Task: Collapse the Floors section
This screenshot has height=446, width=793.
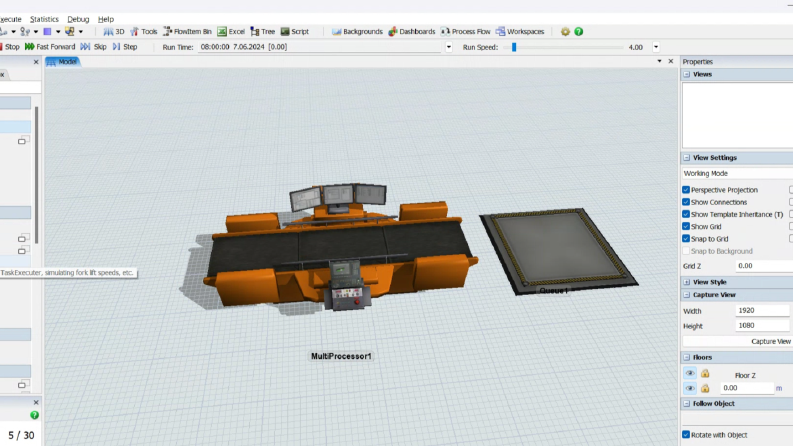Action: (686, 358)
